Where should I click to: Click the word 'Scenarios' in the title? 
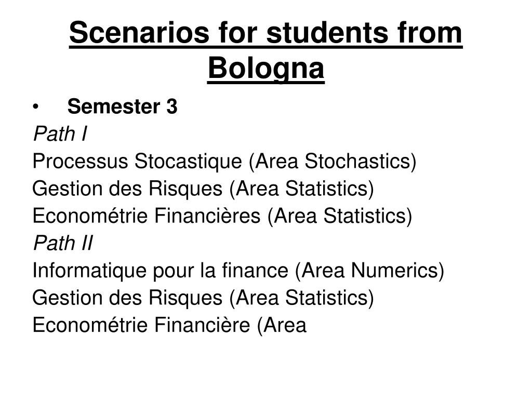(x=139, y=33)
